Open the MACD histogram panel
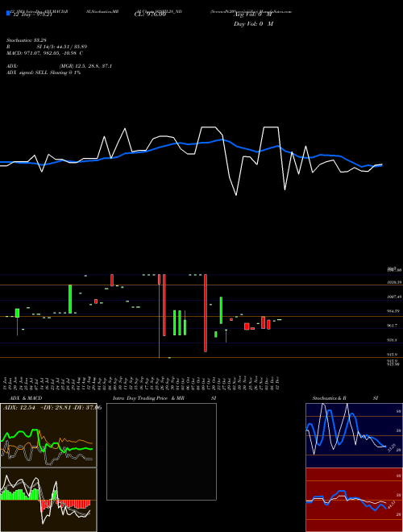 pos(48,500)
